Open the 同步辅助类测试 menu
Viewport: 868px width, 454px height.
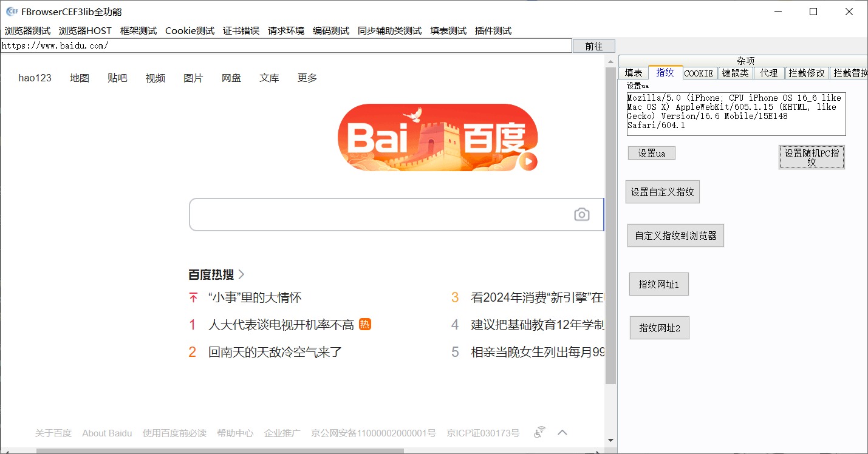coord(389,31)
